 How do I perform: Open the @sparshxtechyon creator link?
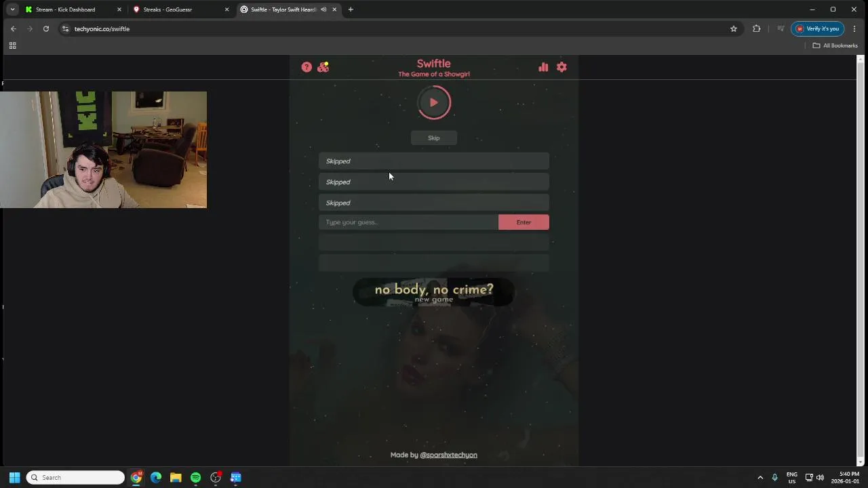[x=448, y=455]
